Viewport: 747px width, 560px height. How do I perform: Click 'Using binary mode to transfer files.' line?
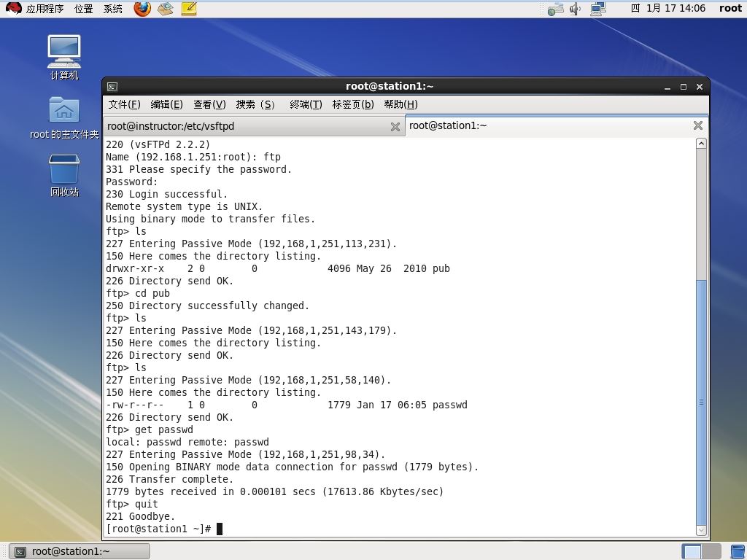[211, 219]
